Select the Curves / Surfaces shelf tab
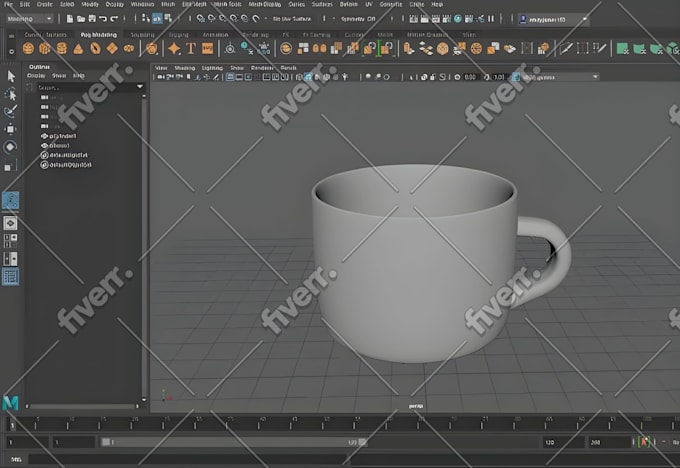The height and width of the screenshot is (468, 680). click(x=46, y=34)
